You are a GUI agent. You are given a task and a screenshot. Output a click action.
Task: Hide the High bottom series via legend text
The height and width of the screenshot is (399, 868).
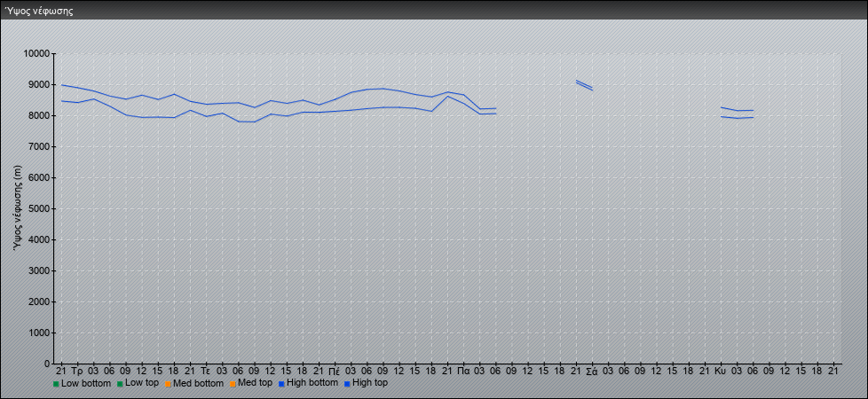pyautogui.click(x=312, y=383)
